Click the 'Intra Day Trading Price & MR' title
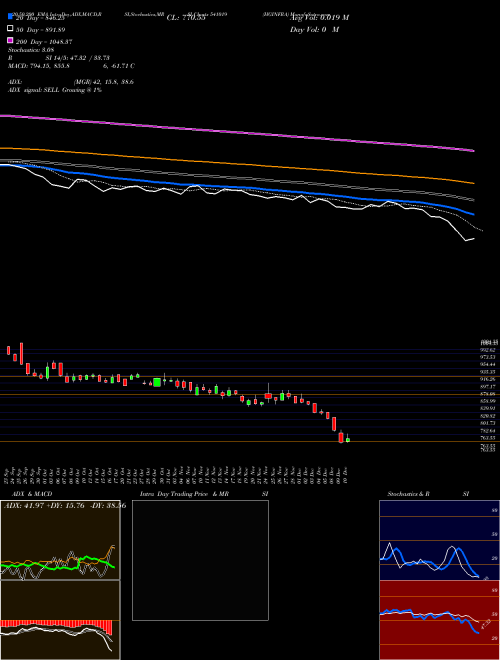Image resolution: width=500 pixels, height=660 pixels. pos(184,494)
